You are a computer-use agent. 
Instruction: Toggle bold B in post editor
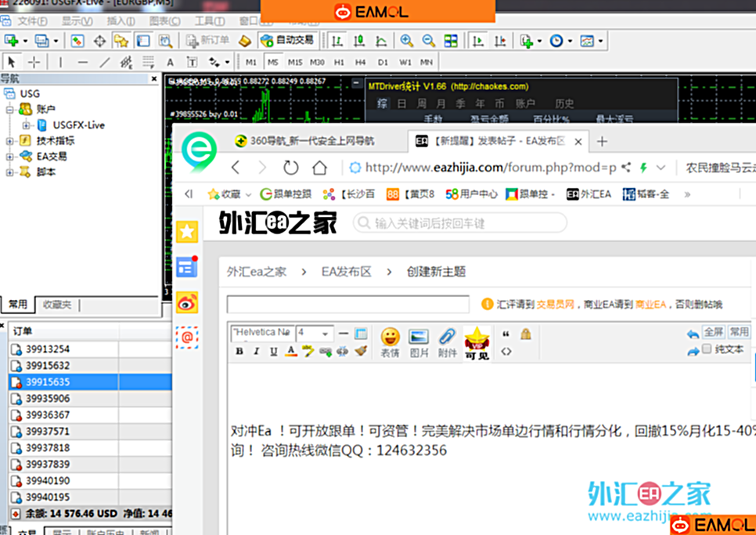pyautogui.click(x=239, y=352)
